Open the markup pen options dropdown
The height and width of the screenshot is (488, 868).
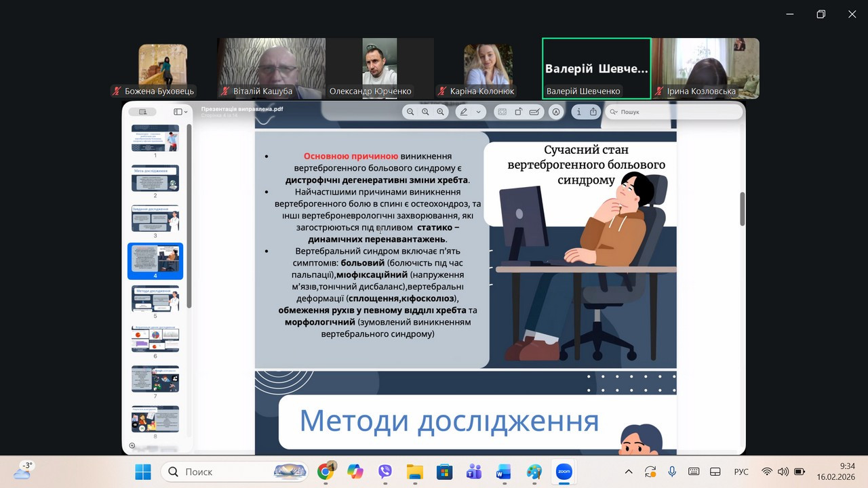click(x=478, y=112)
